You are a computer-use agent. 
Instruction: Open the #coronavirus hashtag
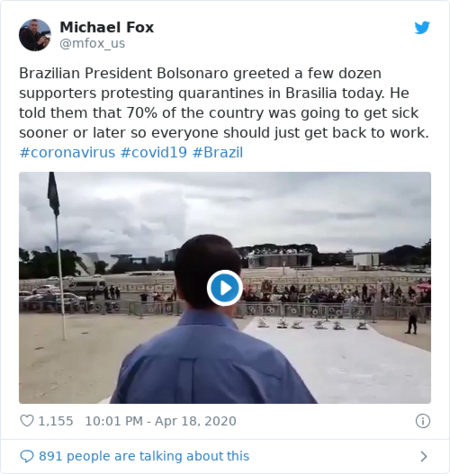67,152
